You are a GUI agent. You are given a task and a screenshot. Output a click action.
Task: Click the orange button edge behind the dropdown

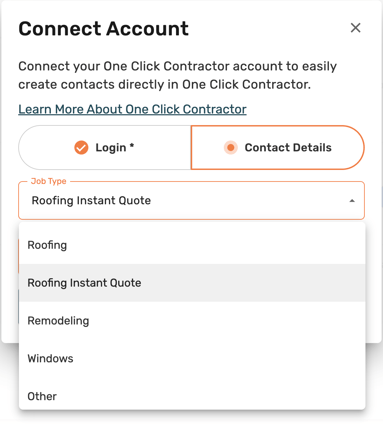[18, 256]
